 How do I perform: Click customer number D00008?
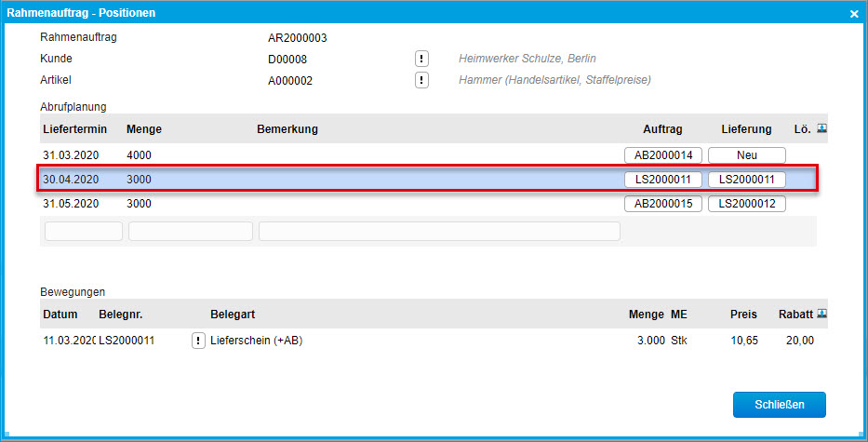click(287, 60)
